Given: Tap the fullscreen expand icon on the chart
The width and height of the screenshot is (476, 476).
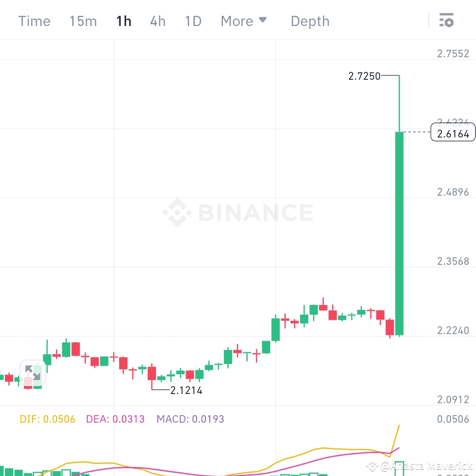Looking at the screenshot, I should tap(32, 373).
